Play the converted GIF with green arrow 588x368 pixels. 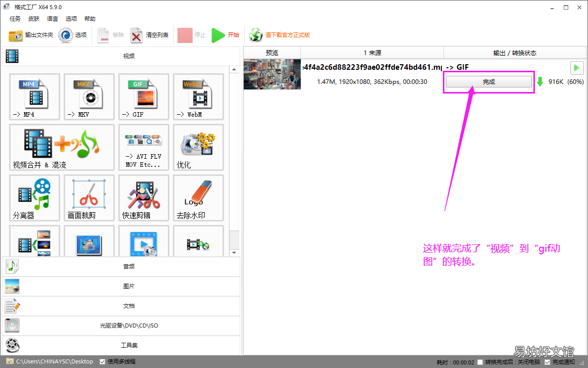tap(577, 68)
